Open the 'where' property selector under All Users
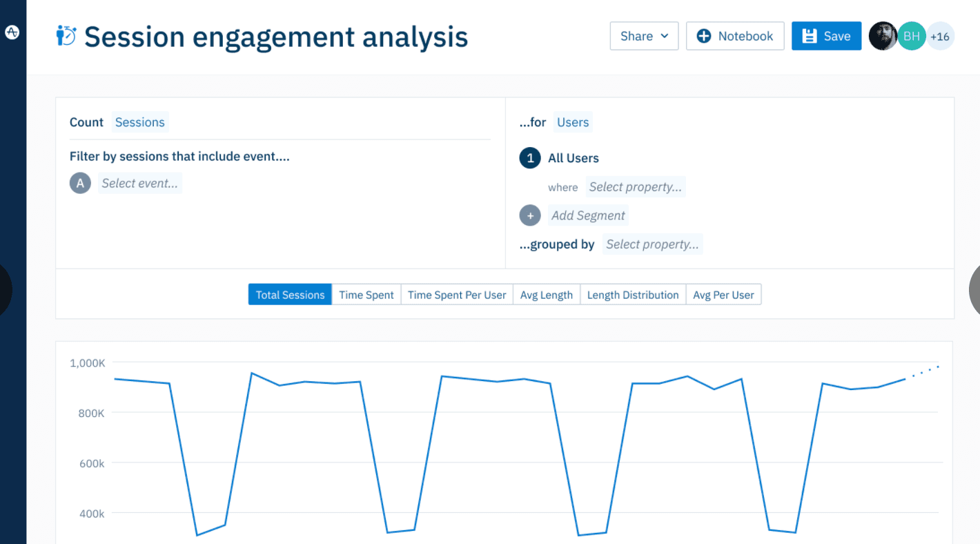 (635, 186)
